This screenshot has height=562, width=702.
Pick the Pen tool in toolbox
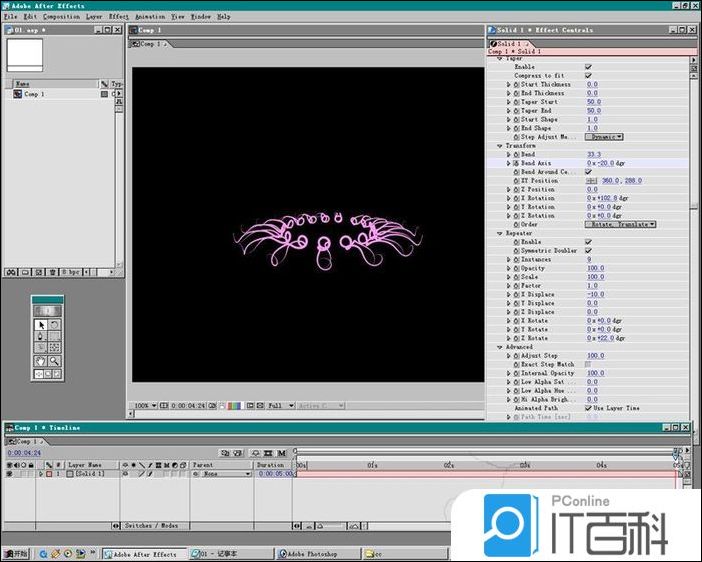tap(41, 336)
